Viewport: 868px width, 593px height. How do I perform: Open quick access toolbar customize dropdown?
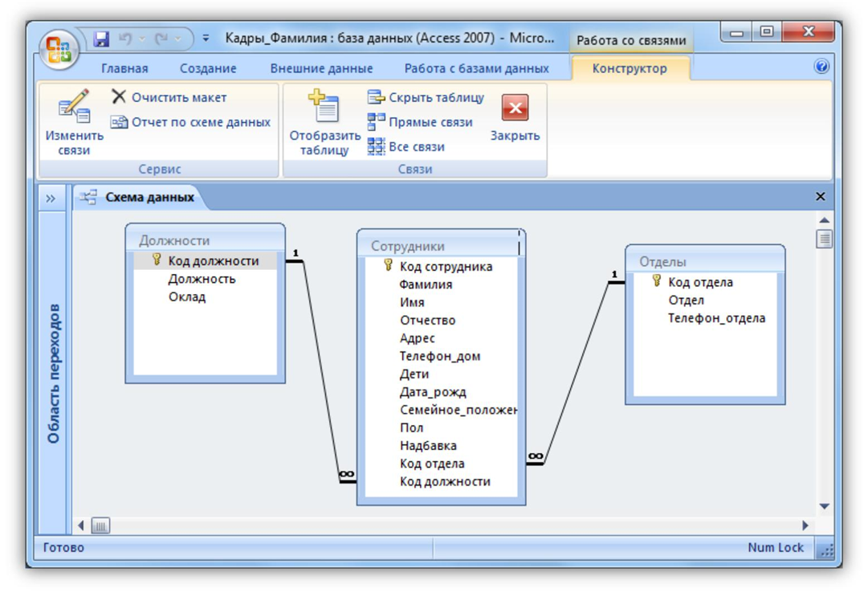coord(206,39)
